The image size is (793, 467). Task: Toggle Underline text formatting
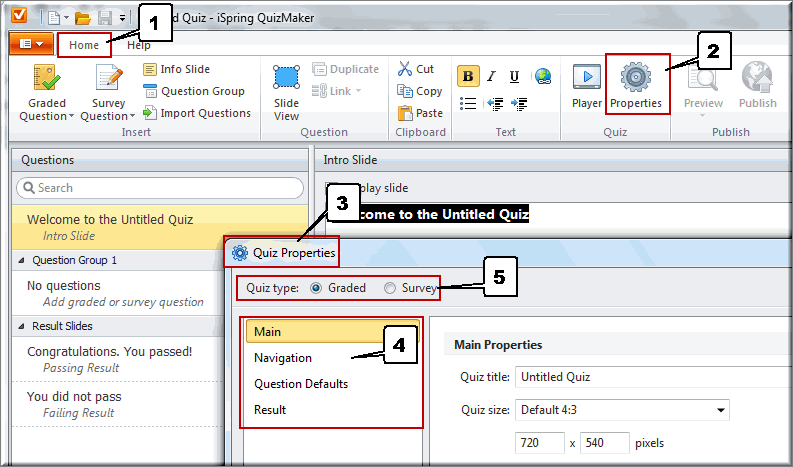[514, 76]
